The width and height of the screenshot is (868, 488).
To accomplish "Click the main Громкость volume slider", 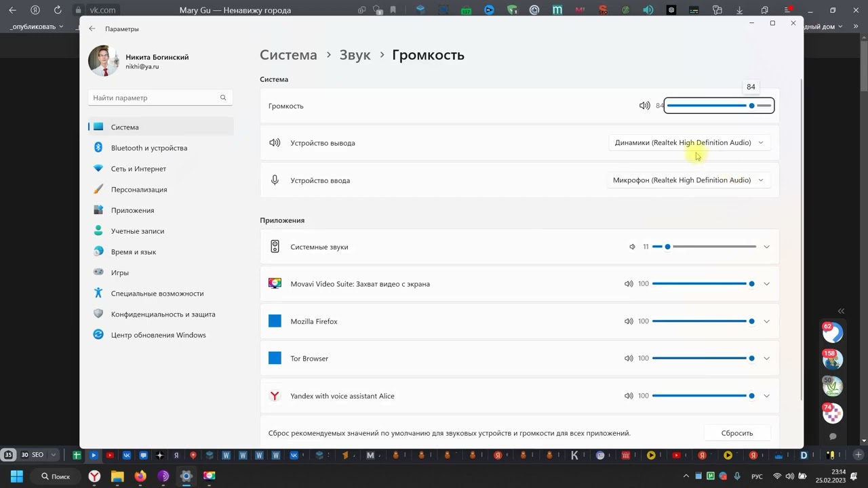I will coord(719,106).
